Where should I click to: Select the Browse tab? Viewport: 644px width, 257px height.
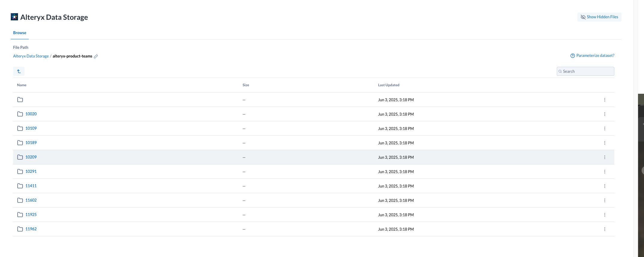pyautogui.click(x=20, y=33)
